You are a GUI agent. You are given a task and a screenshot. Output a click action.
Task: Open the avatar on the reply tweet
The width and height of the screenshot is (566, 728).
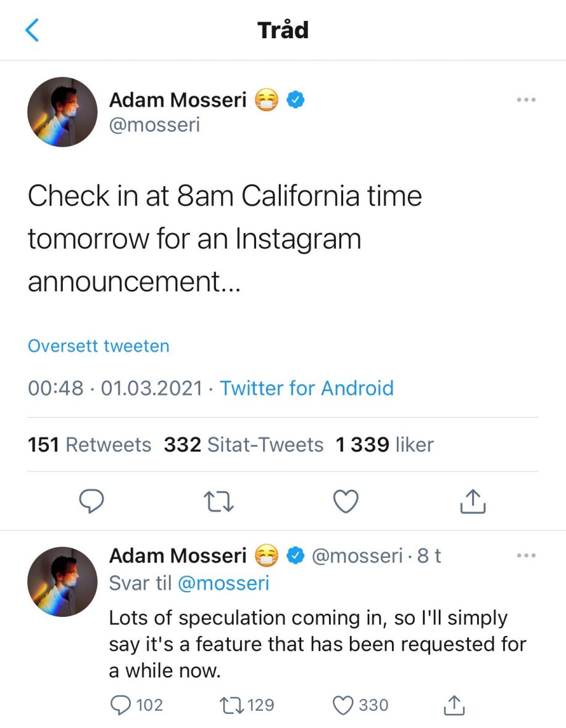coord(62,582)
